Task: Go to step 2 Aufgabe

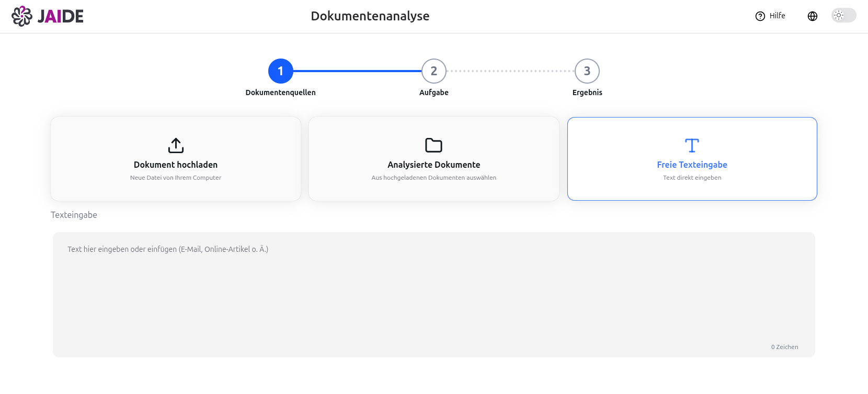Action: [434, 71]
